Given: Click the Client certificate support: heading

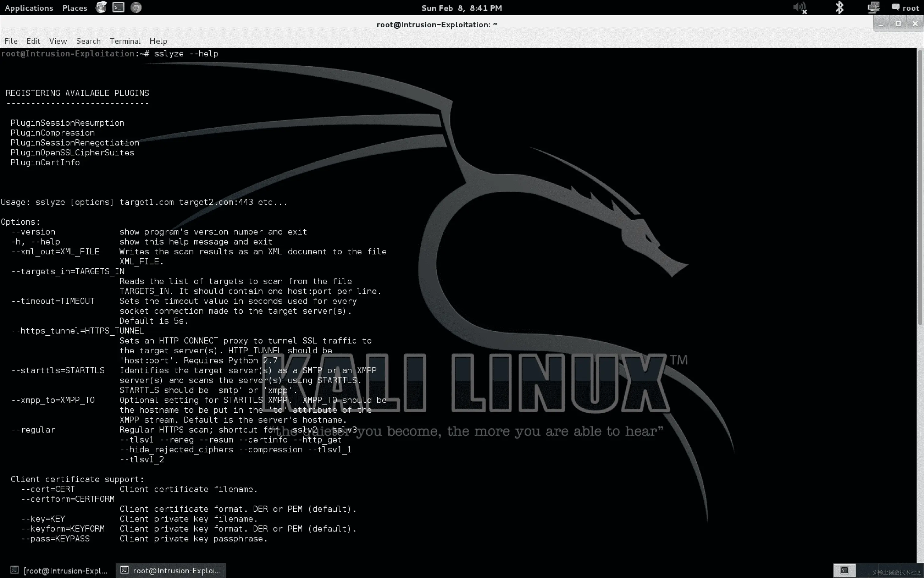Looking at the screenshot, I should point(77,479).
